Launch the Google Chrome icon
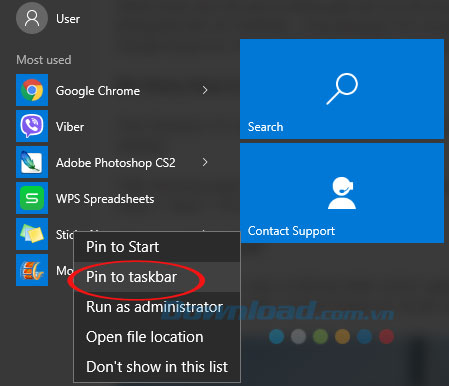Screen dimensions: 449x386 [x=32, y=90]
